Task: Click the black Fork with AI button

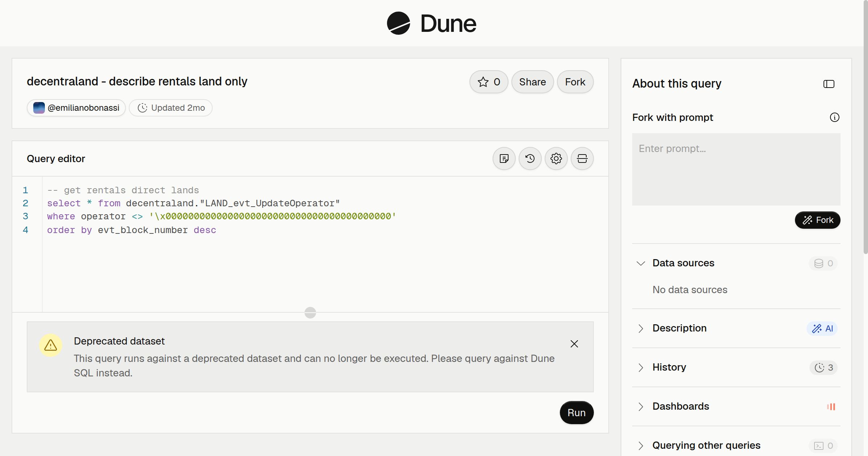Action: tap(818, 220)
